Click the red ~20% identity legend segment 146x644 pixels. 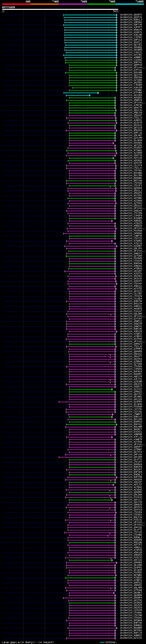point(16,4)
